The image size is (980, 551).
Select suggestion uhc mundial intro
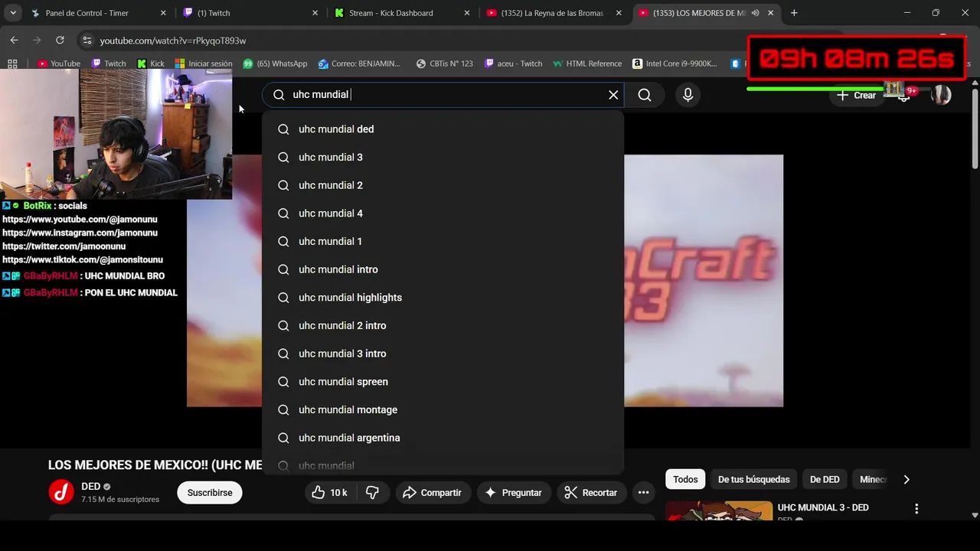[x=443, y=269]
